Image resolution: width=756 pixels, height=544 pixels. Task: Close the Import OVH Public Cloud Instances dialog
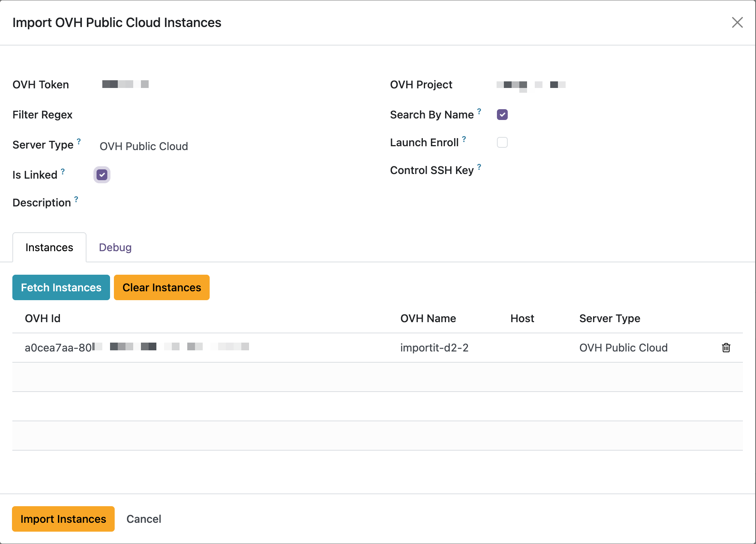(x=737, y=22)
